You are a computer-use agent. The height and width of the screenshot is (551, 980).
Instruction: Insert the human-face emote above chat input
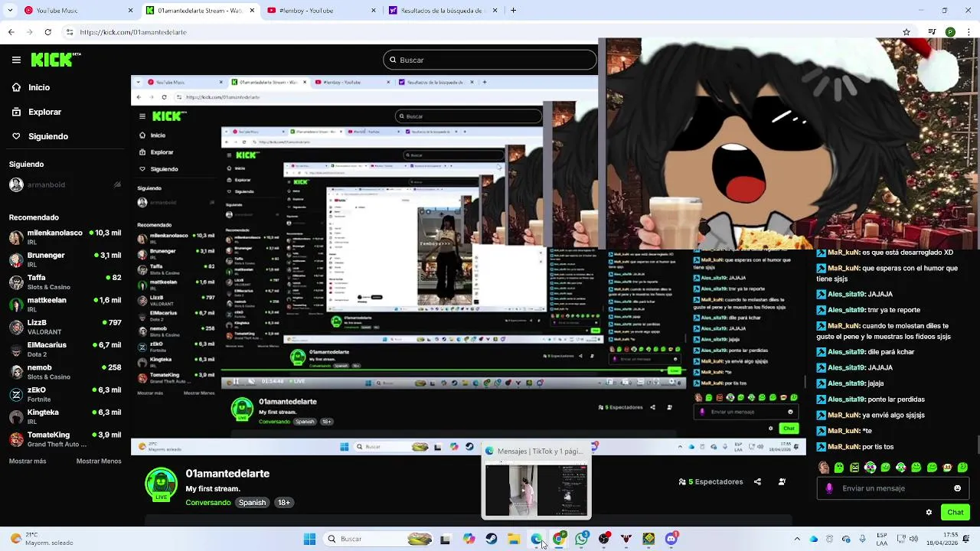[x=824, y=467]
